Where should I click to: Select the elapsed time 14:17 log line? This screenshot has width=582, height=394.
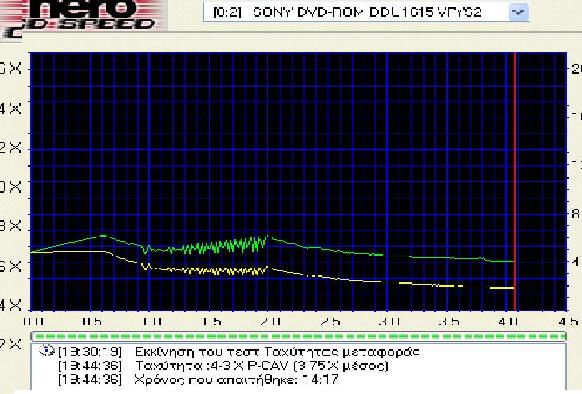pyautogui.click(x=199, y=380)
